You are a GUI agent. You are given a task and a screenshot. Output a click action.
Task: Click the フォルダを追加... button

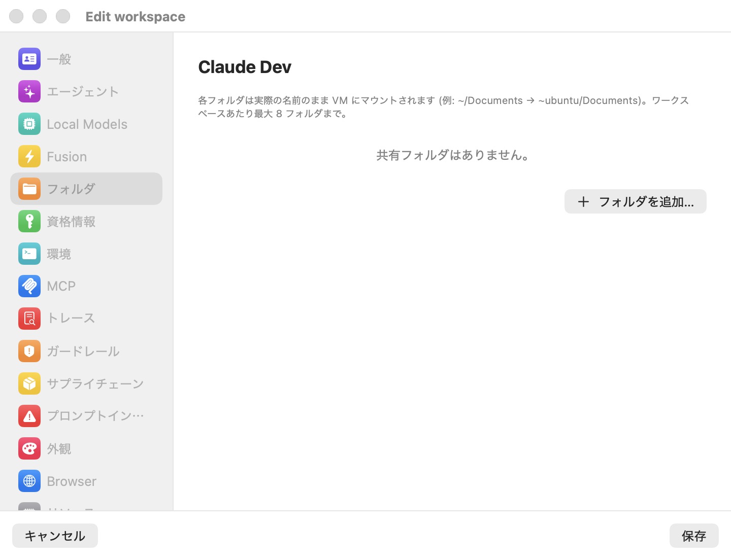636,201
